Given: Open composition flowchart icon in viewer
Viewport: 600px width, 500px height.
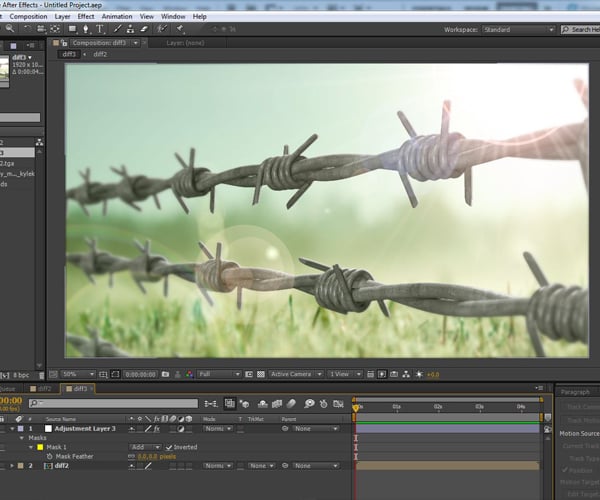Looking at the screenshot, I should [x=406, y=374].
